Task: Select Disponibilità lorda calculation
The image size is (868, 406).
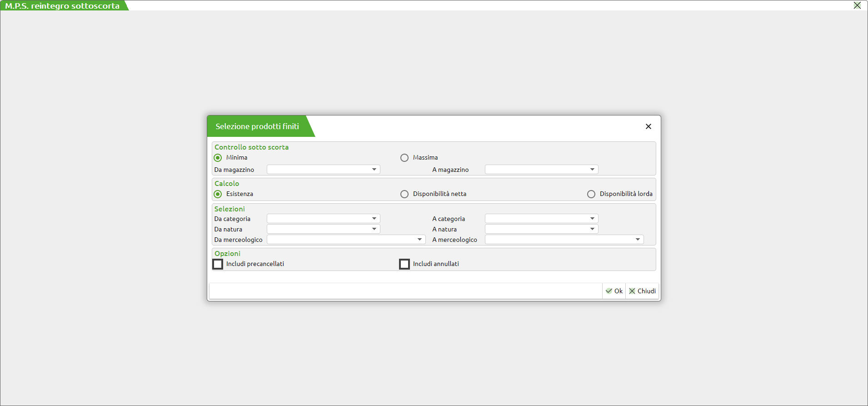Action: [x=591, y=194]
